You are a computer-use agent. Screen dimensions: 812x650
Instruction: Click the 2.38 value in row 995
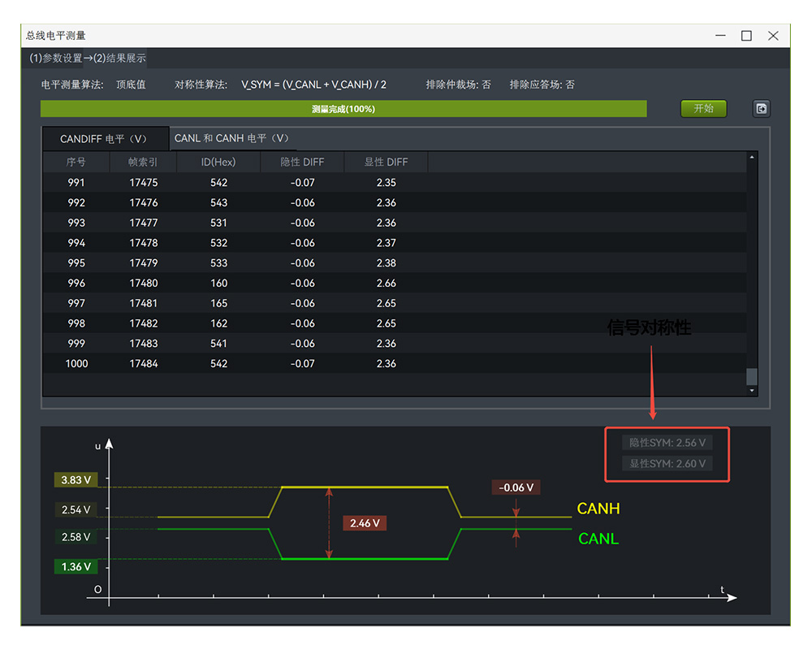[387, 263]
